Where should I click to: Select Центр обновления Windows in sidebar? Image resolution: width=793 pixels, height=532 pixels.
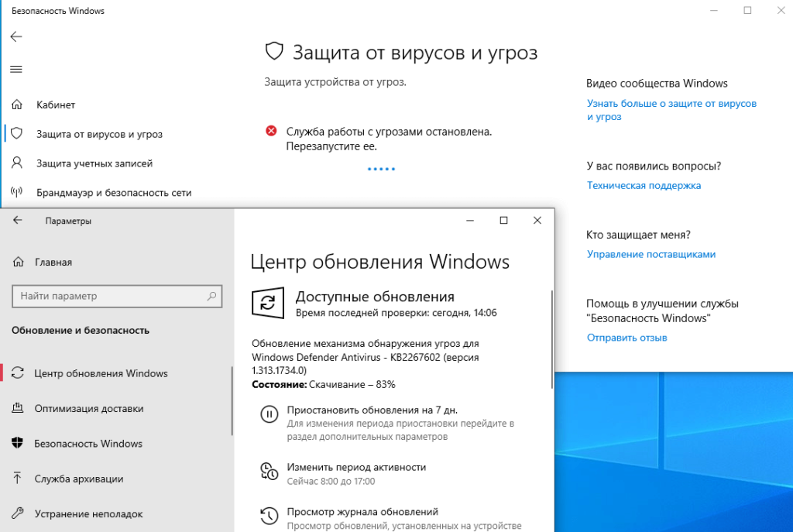coord(101,373)
